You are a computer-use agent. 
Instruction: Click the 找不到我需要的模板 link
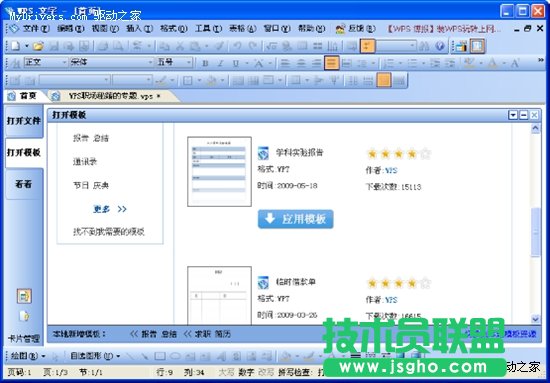[109, 232]
